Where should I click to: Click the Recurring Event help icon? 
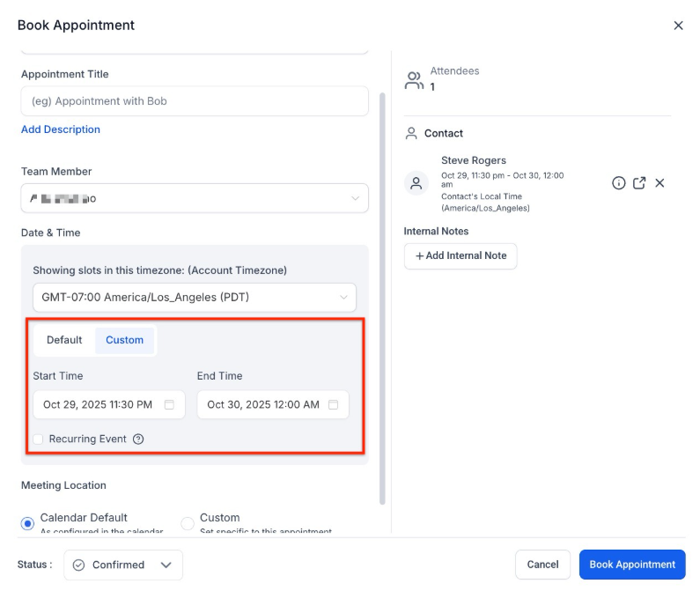click(138, 439)
